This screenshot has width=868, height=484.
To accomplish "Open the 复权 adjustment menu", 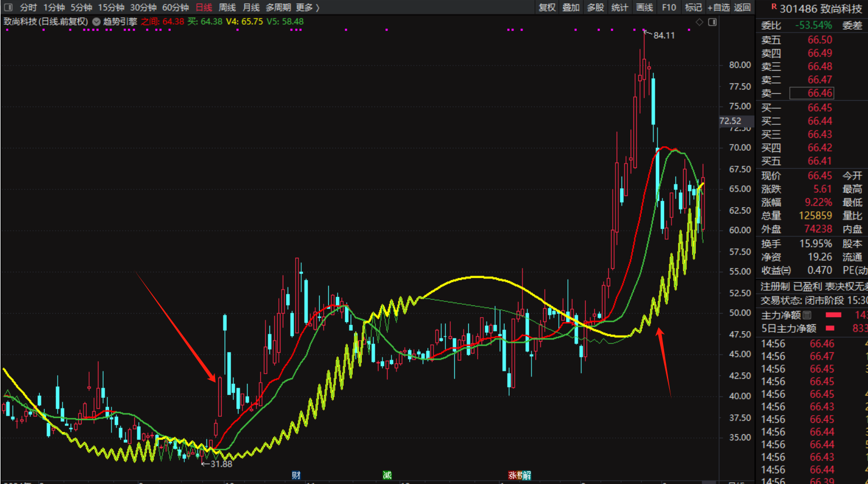I will tap(547, 7).
